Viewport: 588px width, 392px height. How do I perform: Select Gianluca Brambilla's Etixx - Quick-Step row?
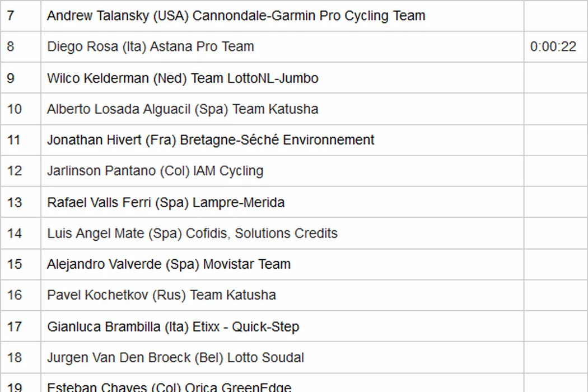tap(173, 326)
